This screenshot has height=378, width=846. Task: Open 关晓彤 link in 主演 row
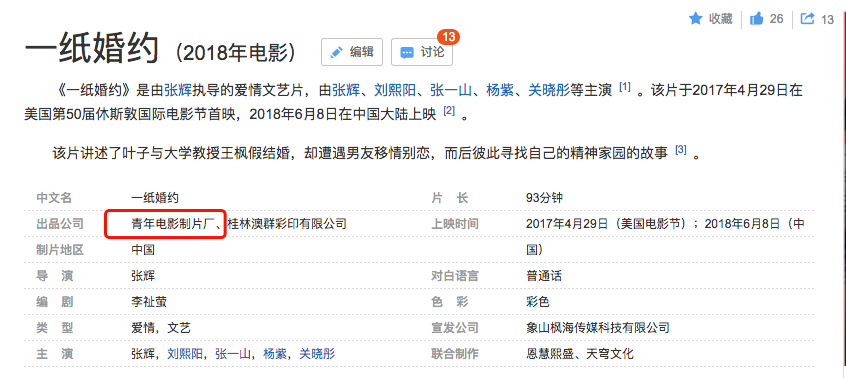click(317, 354)
